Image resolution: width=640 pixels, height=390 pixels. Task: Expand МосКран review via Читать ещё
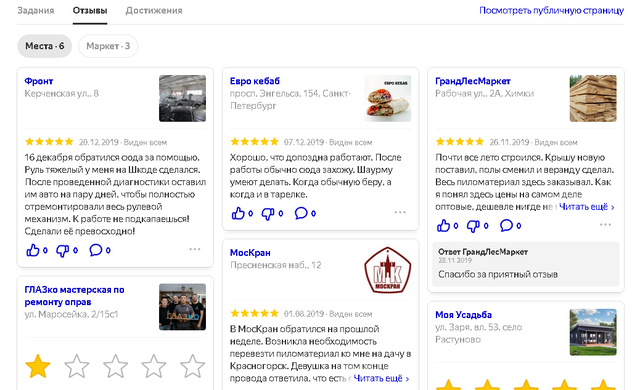click(381, 379)
